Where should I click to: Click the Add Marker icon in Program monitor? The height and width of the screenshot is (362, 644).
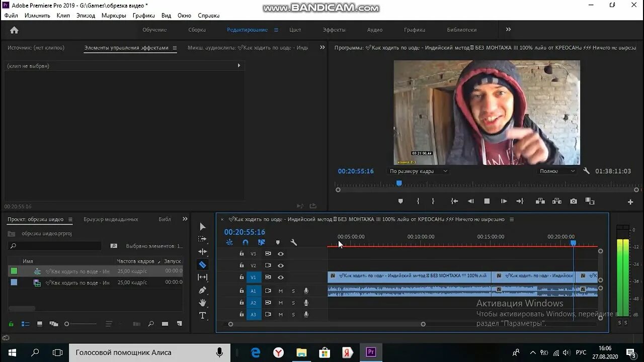tap(400, 201)
